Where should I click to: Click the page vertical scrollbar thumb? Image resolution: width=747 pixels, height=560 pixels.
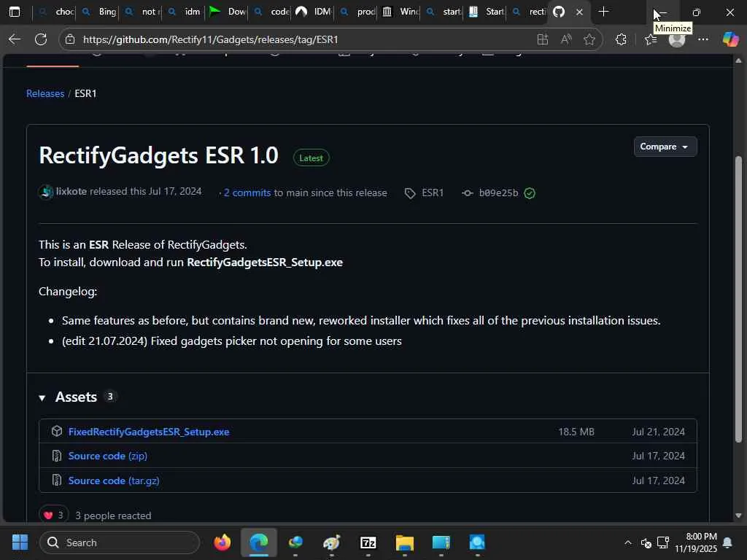pos(738,299)
